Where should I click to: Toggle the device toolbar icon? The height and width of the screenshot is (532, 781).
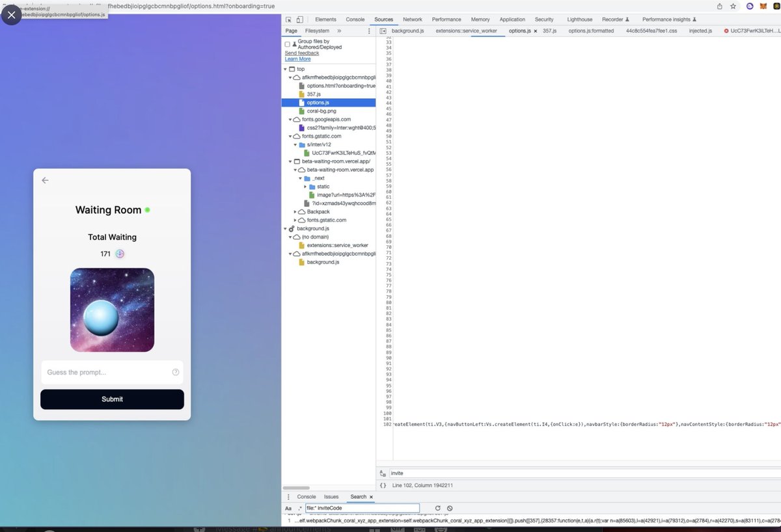300,20
